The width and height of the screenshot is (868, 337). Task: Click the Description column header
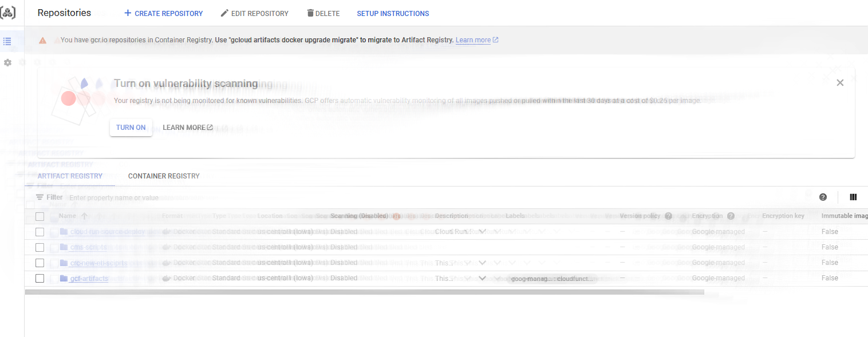452,216
